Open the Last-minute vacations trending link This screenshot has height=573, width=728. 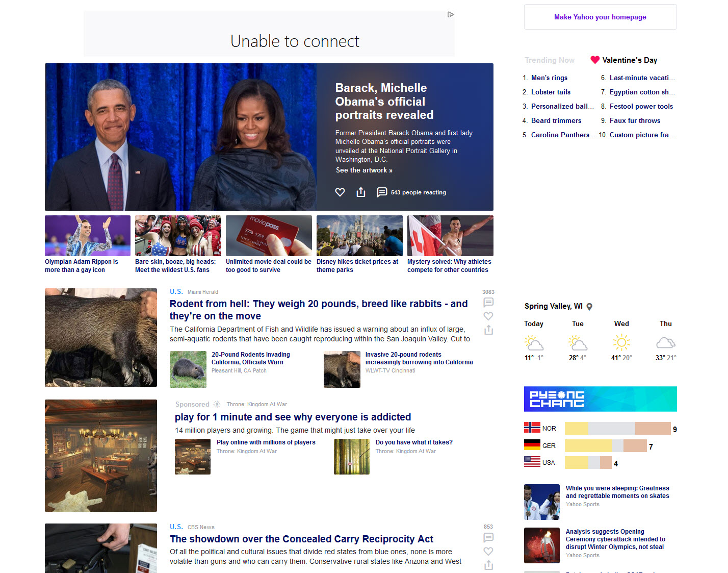(x=642, y=78)
